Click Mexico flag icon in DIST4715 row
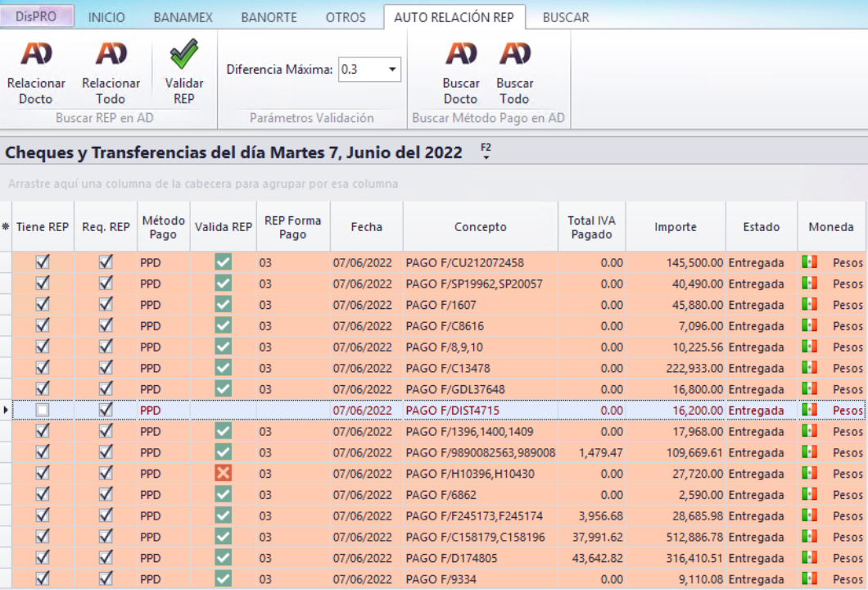This screenshot has width=868, height=590. click(810, 410)
